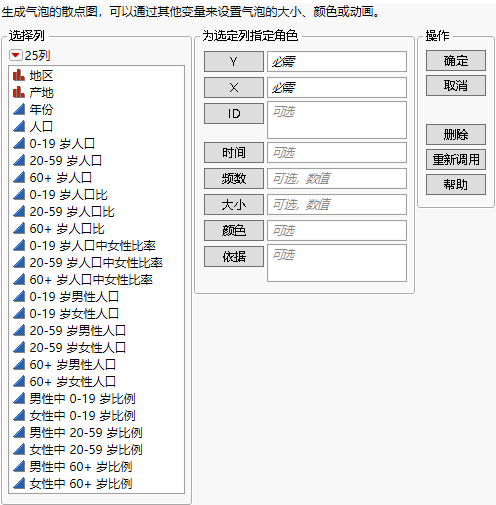This screenshot has width=496, height=505.
Task: Click the 重新调用 button
Action: [456, 159]
